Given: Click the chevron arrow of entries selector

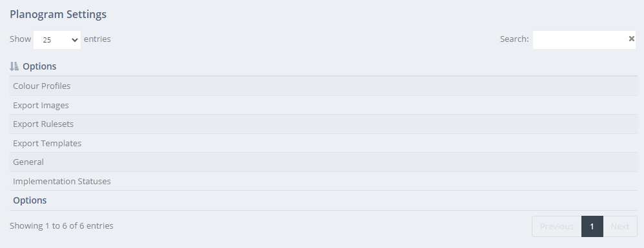Looking at the screenshot, I should tap(74, 40).
